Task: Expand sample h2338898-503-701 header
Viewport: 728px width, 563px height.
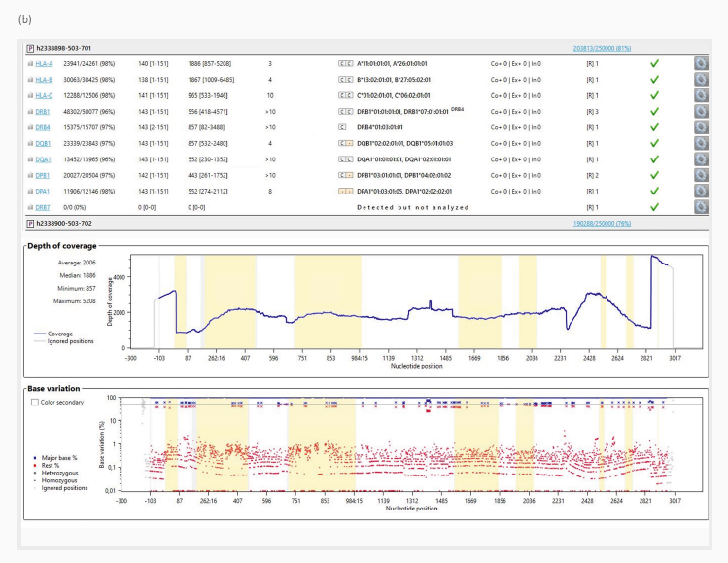Action: (31, 47)
